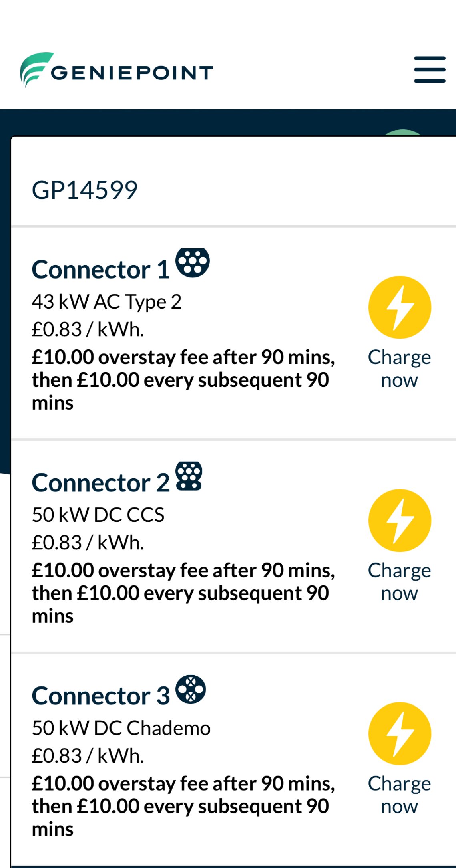Viewport: 456px width, 868px height.
Task: Click the Type 2 plug icon beside Connector 1
Action: pos(193,262)
